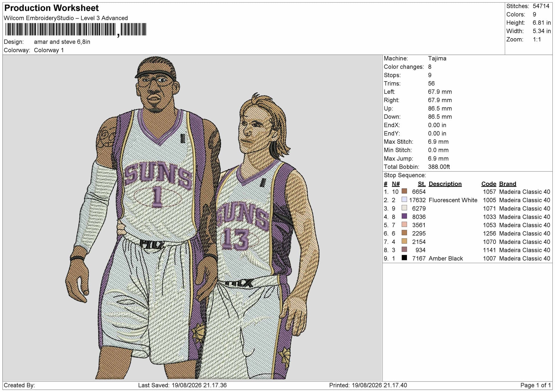Image resolution: width=555 pixels, height=392 pixels.
Task: Click the "Production Worksheet" title
Action: tap(52, 8)
